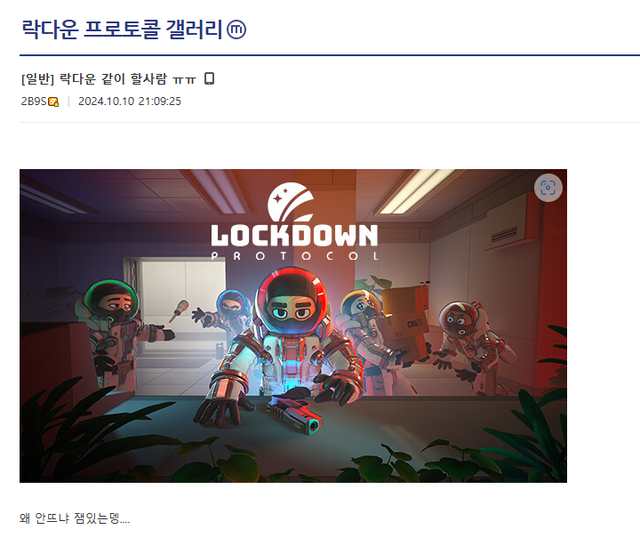
Task: Click the stacked cardboard boxes in the image
Action: pyautogui.click(x=405, y=321)
